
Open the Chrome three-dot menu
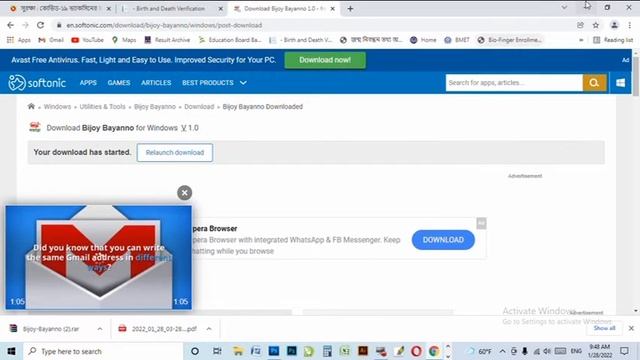pos(629,25)
